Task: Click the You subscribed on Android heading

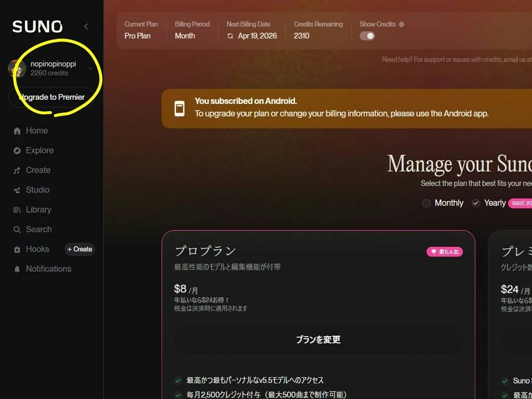Action: coord(246,101)
